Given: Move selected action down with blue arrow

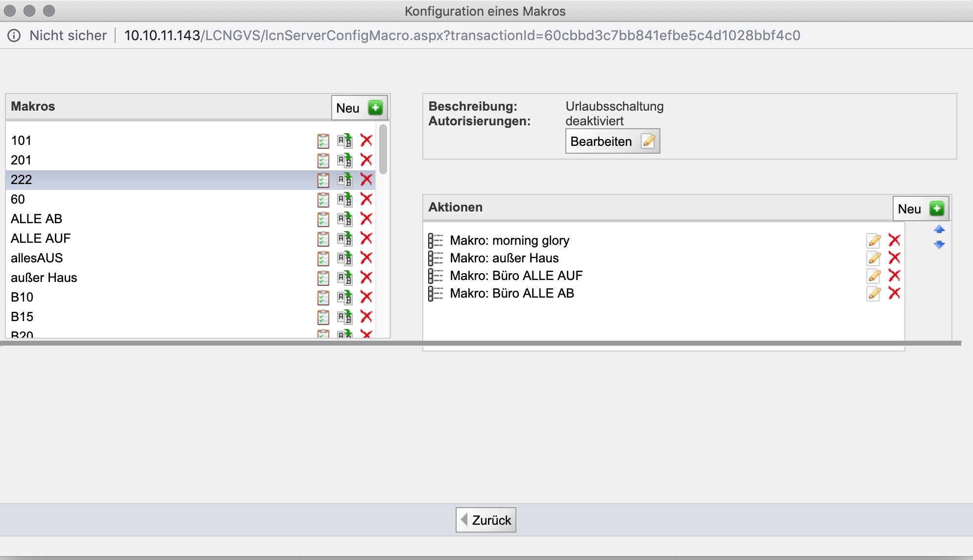Looking at the screenshot, I should tap(939, 244).
